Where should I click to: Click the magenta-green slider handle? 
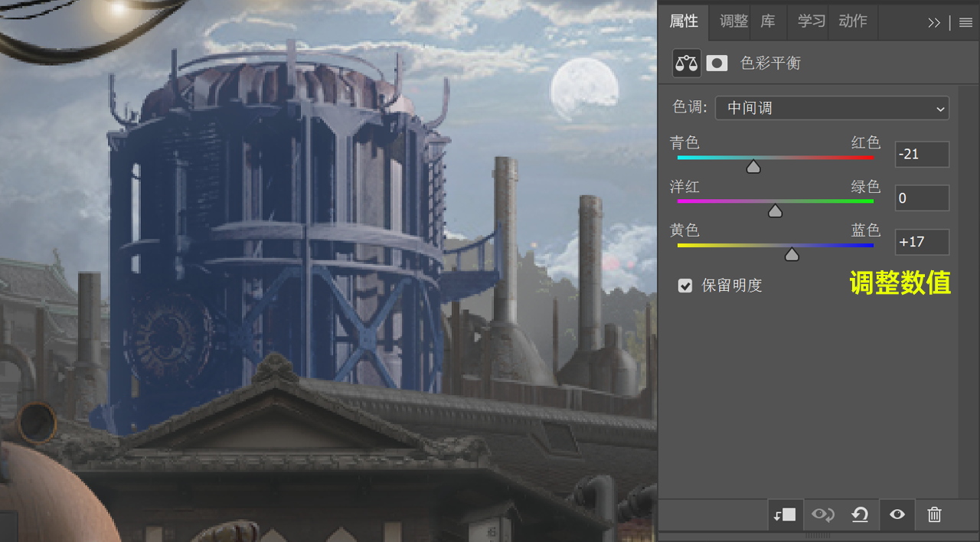(x=776, y=211)
